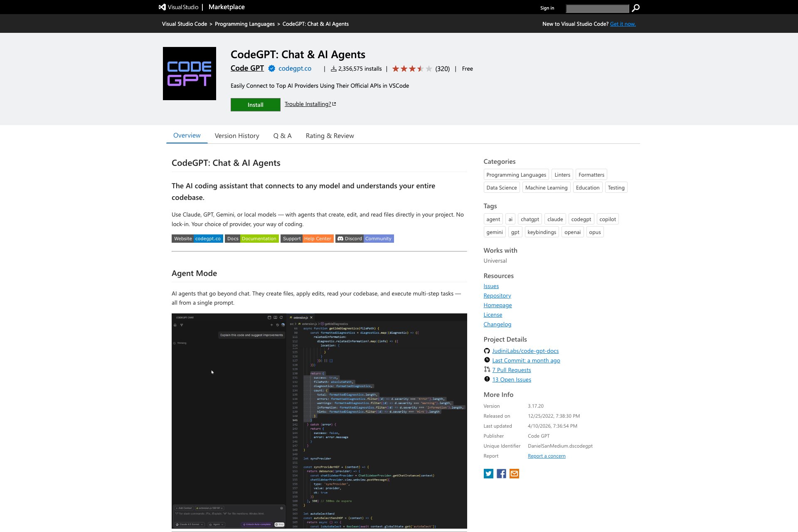Click the open issues alert icon
This screenshot has width=798, height=532.
point(487,379)
